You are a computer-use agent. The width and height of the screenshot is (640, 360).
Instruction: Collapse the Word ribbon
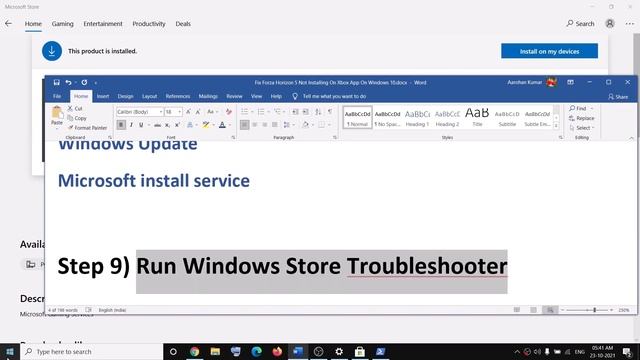coord(631,138)
